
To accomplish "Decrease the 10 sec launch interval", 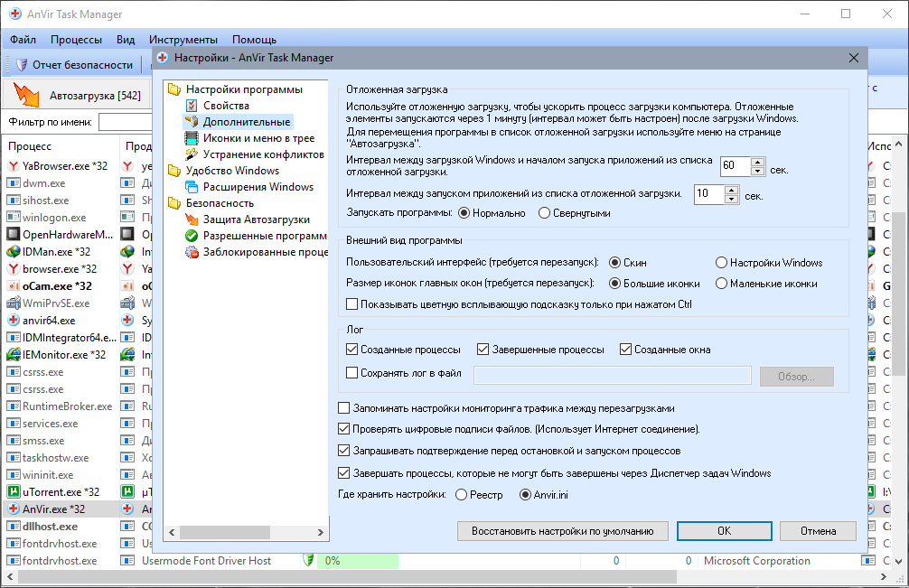I will (732, 199).
